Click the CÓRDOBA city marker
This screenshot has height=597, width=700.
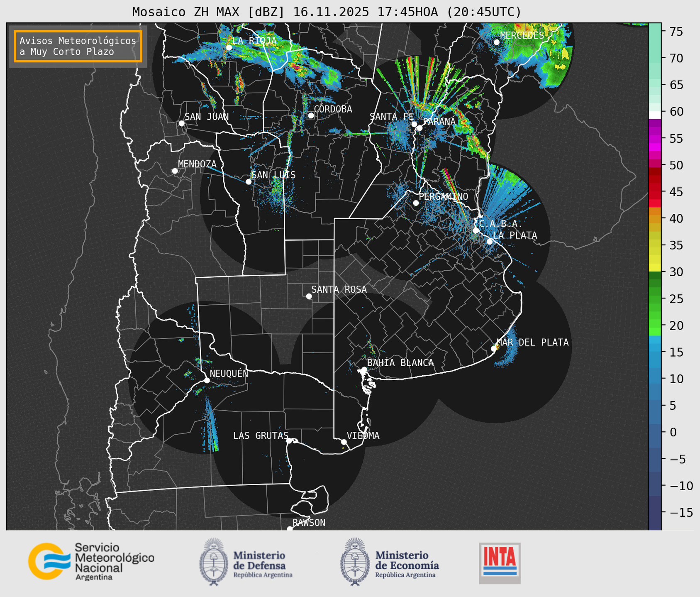(x=311, y=115)
